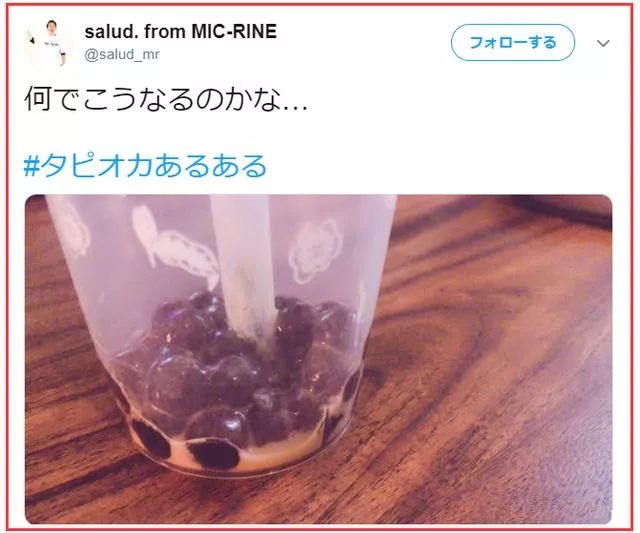Click blank space below the tweet text
The height and width of the screenshot is (533, 640).
click(318, 133)
